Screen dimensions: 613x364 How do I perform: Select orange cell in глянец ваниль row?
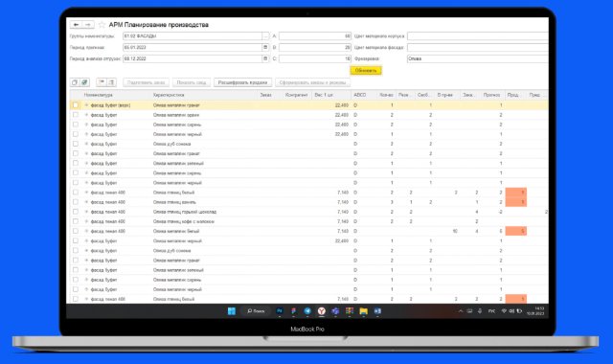tap(515, 202)
